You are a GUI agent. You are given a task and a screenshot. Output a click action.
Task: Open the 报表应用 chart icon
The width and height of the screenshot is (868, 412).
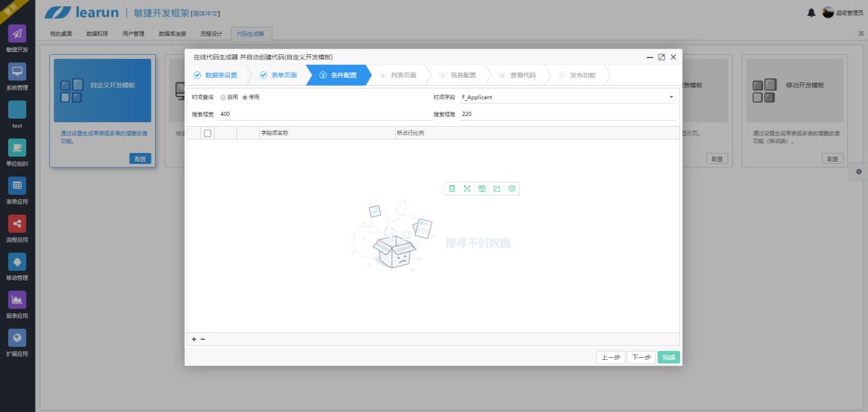[x=17, y=300]
